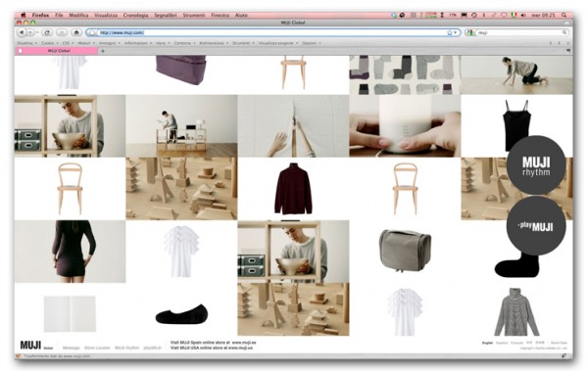The image size is (588, 371).
Task: Open the Visualizza menu
Action: (106, 16)
